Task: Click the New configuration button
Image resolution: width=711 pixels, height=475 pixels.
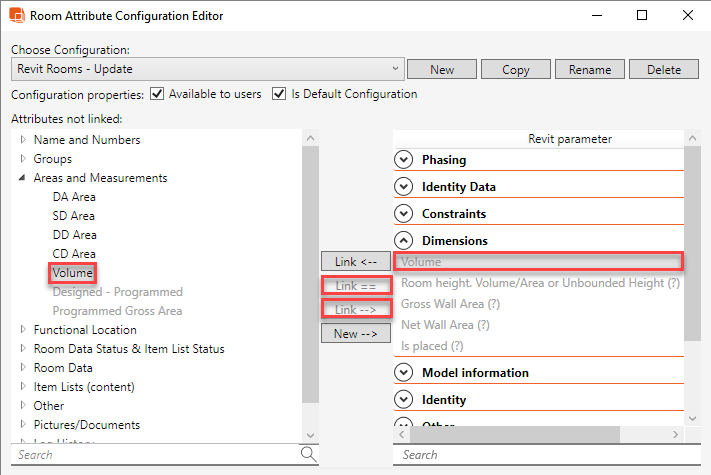Action: pyautogui.click(x=441, y=70)
